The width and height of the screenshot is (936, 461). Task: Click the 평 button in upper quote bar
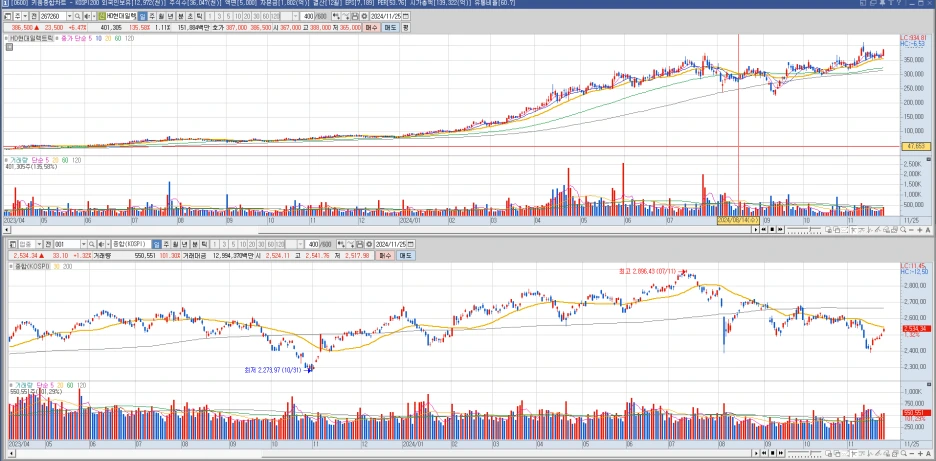tap(405, 27)
